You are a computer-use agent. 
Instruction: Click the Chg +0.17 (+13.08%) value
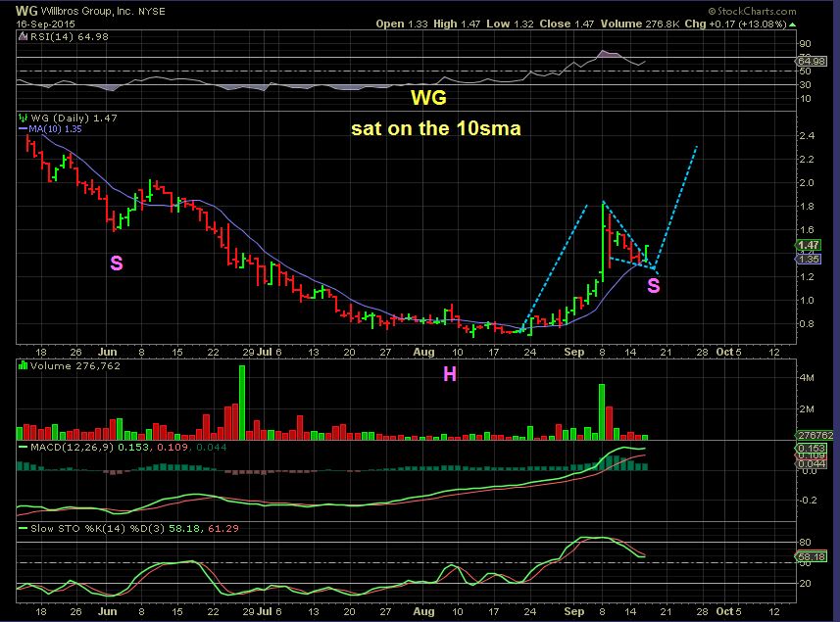(x=735, y=24)
